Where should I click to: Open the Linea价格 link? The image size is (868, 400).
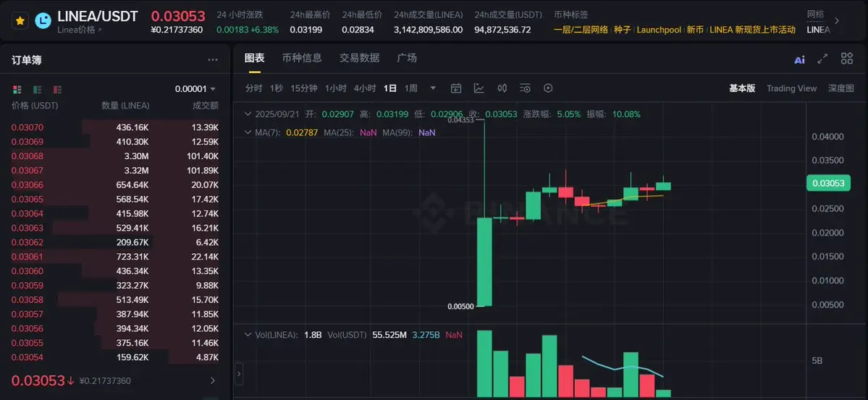[x=79, y=30]
